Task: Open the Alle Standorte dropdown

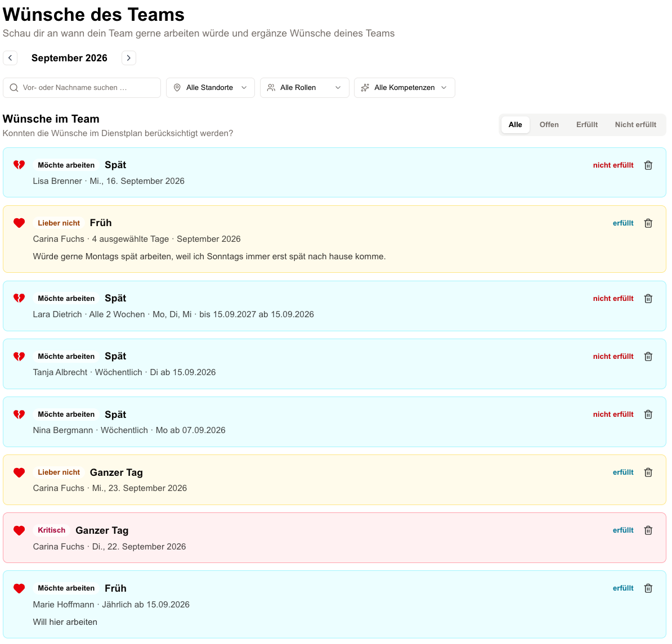Action: coord(210,88)
